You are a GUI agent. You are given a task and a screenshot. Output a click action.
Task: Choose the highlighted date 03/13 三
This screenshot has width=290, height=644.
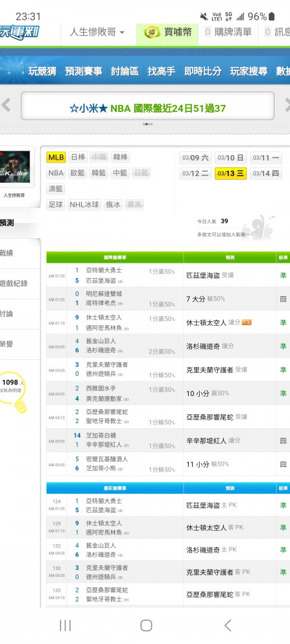[x=231, y=173]
